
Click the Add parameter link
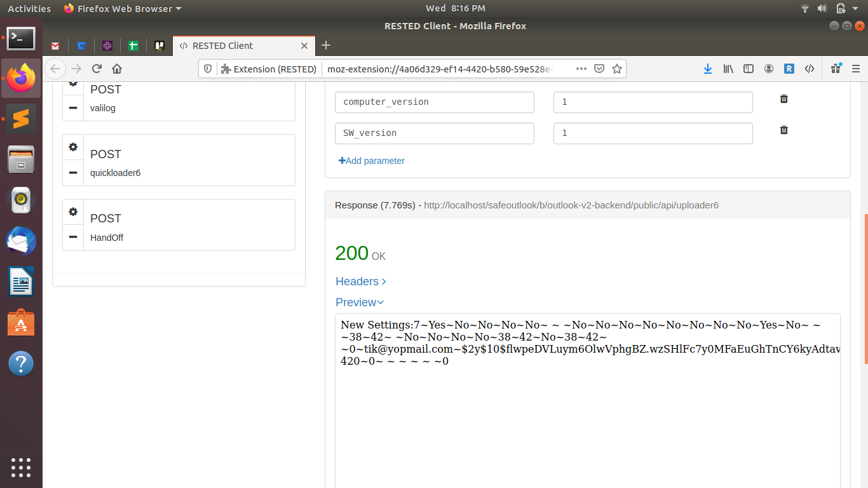point(372,161)
